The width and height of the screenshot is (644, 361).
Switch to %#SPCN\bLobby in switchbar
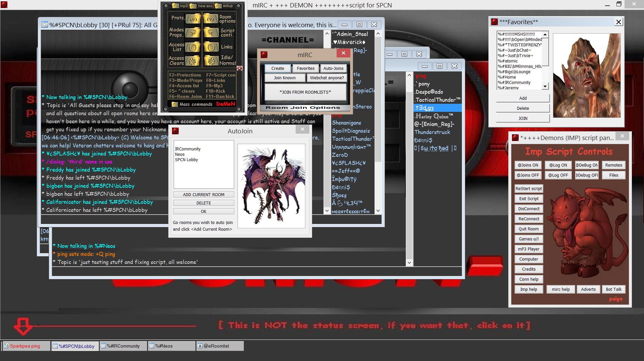[75, 346]
